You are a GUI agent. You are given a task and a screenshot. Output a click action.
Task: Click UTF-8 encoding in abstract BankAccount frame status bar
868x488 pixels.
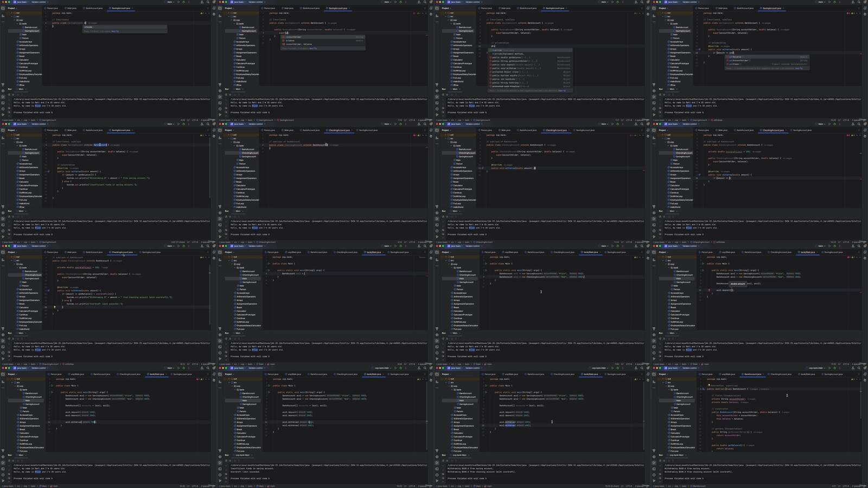(846, 486)
